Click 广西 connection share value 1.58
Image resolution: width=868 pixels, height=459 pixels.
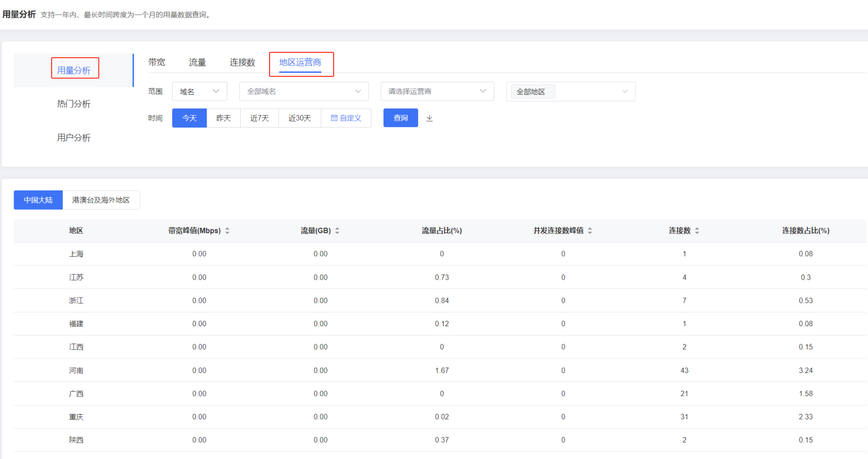806,393
